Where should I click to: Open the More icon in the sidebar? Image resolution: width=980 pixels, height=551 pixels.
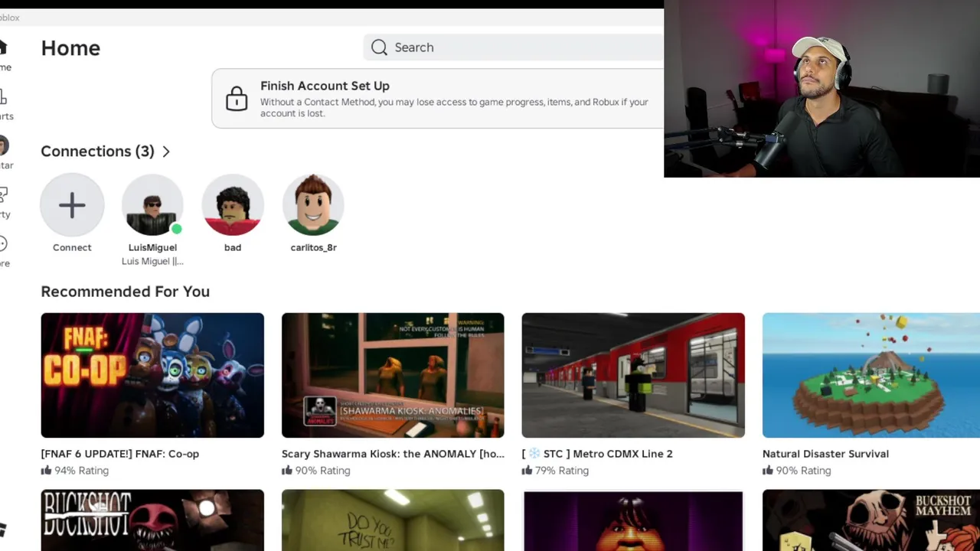[x=3, y=243]
